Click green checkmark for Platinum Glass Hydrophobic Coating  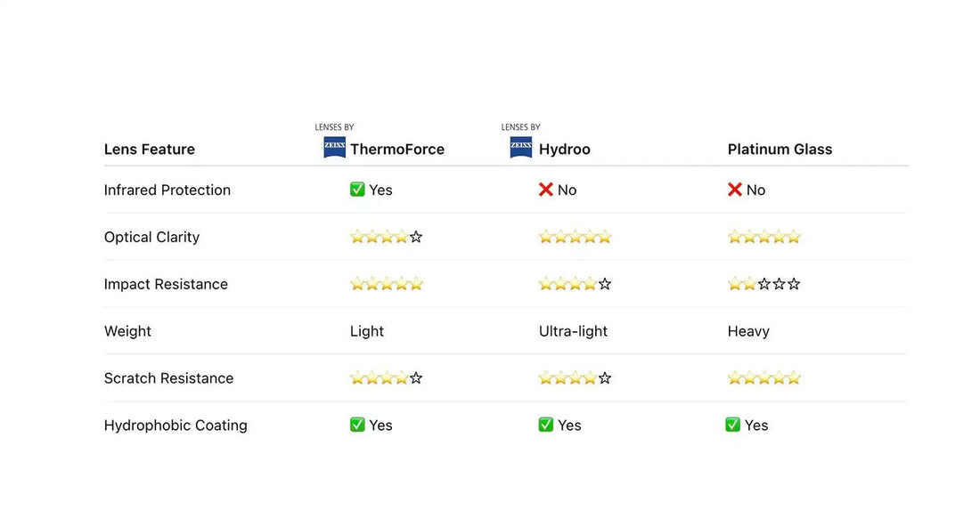click(x=733, y=425)
